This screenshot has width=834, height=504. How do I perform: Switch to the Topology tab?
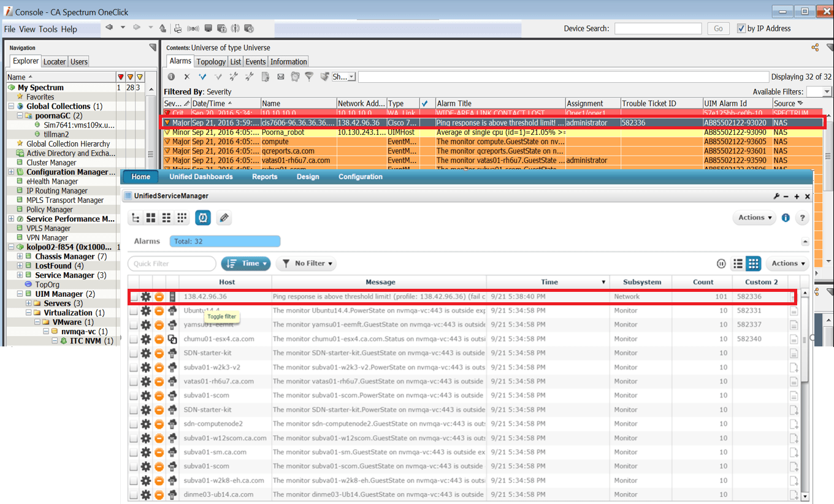tap(210, 61)
